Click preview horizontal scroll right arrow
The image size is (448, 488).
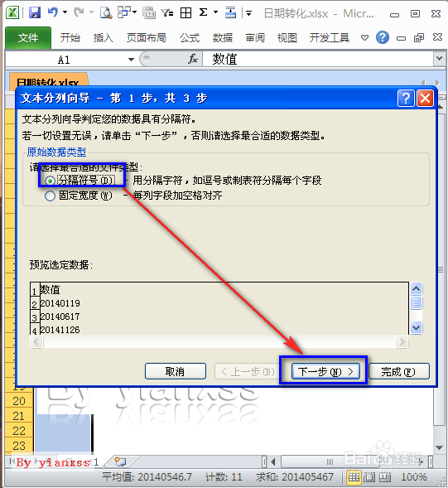click(x=402, y=341)
